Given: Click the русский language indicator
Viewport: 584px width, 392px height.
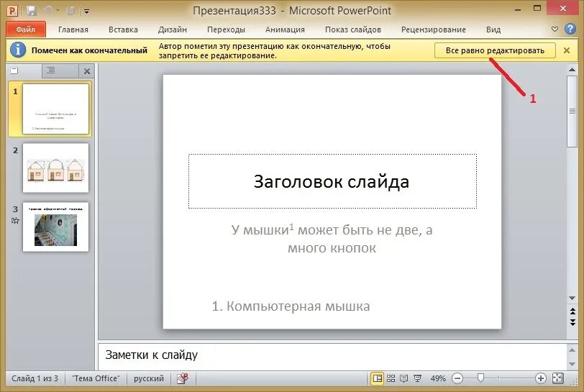Looking at the screenshot, I should (x=149, y=378).
